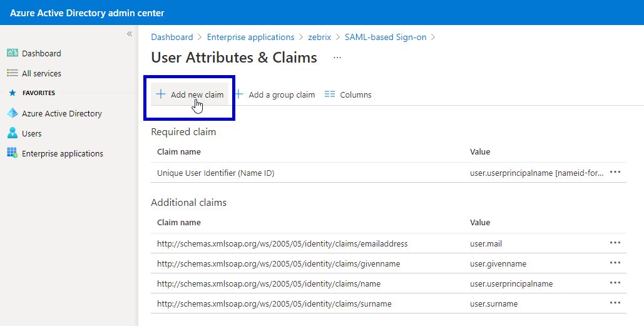Click the Users person icon

pos(13,133)
